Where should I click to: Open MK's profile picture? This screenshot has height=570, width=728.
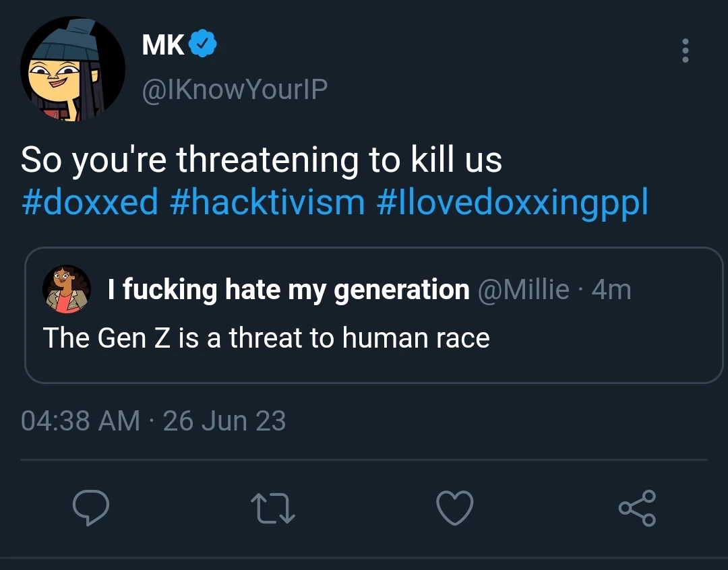pos(73,69)
